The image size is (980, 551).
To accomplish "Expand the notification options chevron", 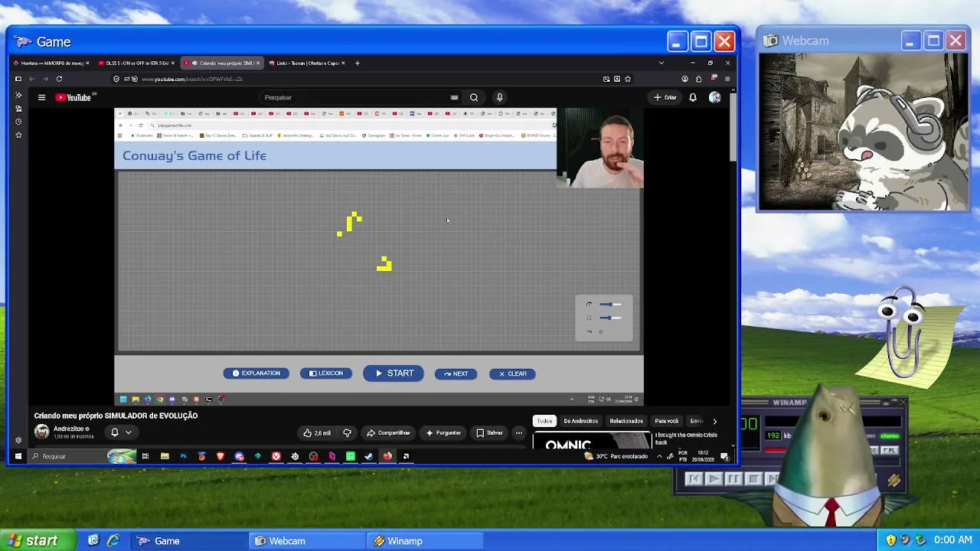I will 129,432.
